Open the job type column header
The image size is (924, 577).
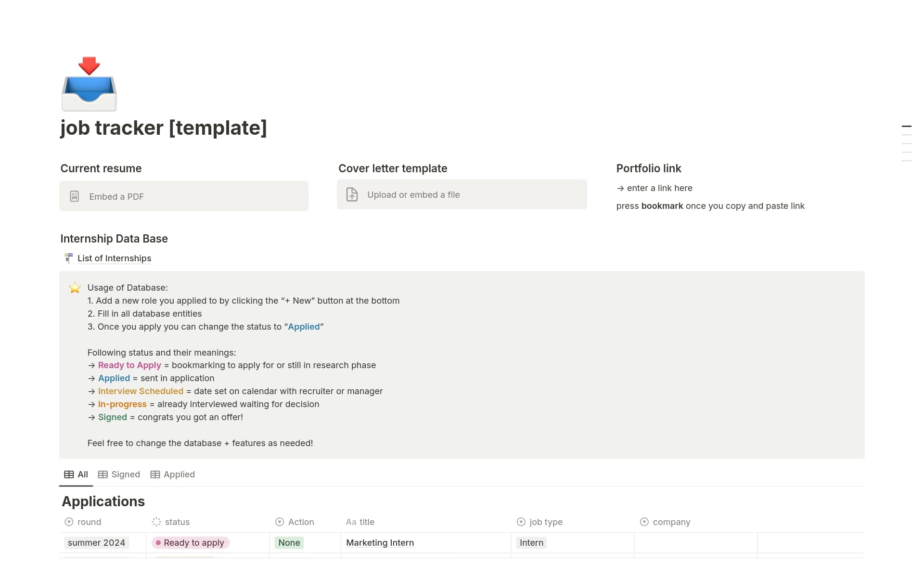tap(545, 522)
